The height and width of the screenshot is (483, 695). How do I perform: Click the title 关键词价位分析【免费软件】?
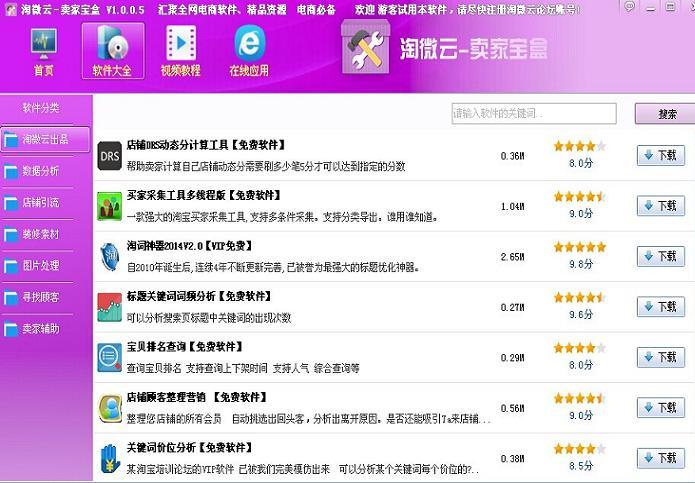click(x=190, y=448)
